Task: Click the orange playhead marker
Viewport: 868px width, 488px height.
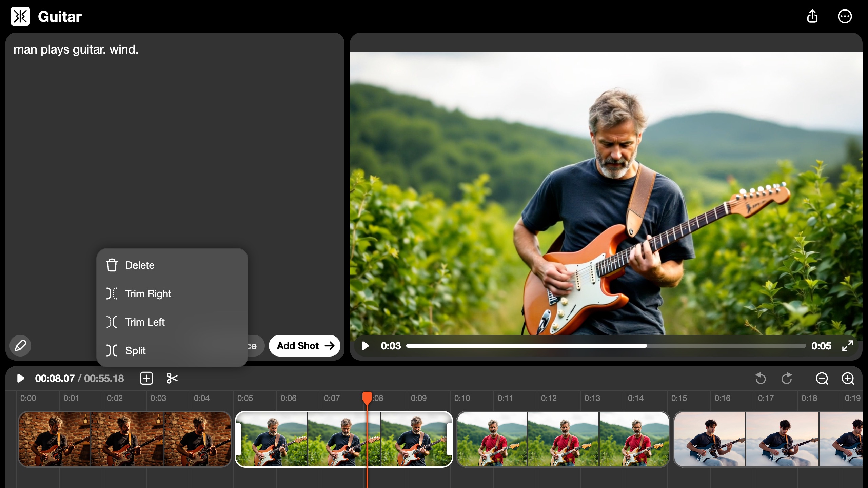Action: click(x=367, y=398)
